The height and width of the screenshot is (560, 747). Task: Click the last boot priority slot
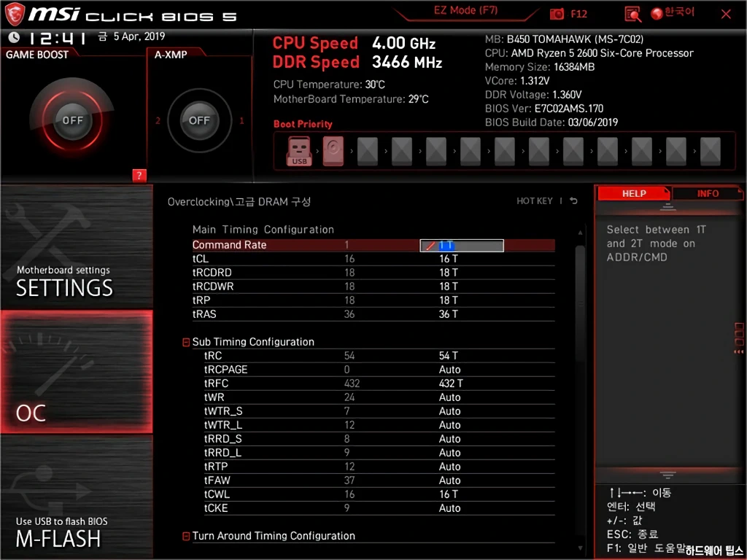pyautogui.click(x=711, y=151)
